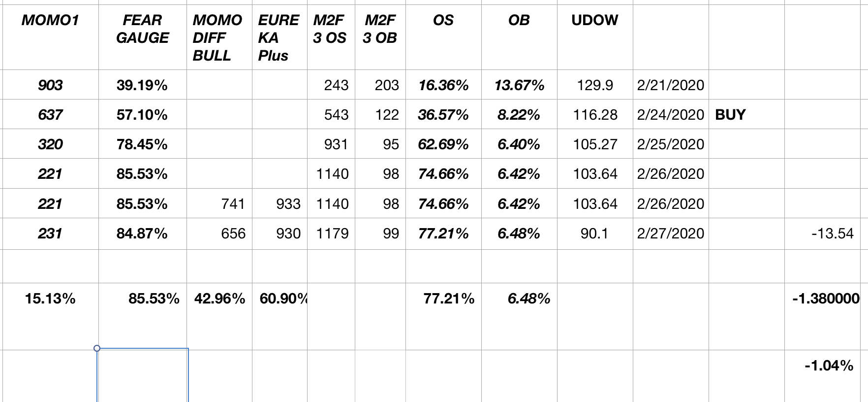
Task: Select the cell containing 1179
Action: pyautogui.click(x=332, y=234)
